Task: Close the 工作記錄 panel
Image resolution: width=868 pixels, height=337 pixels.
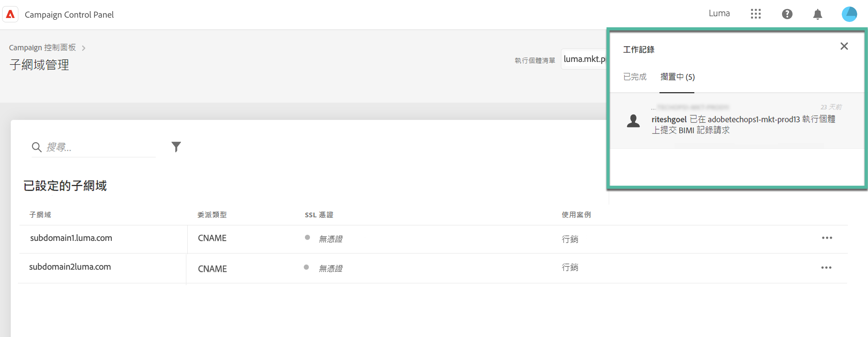Action: [844, 46]
